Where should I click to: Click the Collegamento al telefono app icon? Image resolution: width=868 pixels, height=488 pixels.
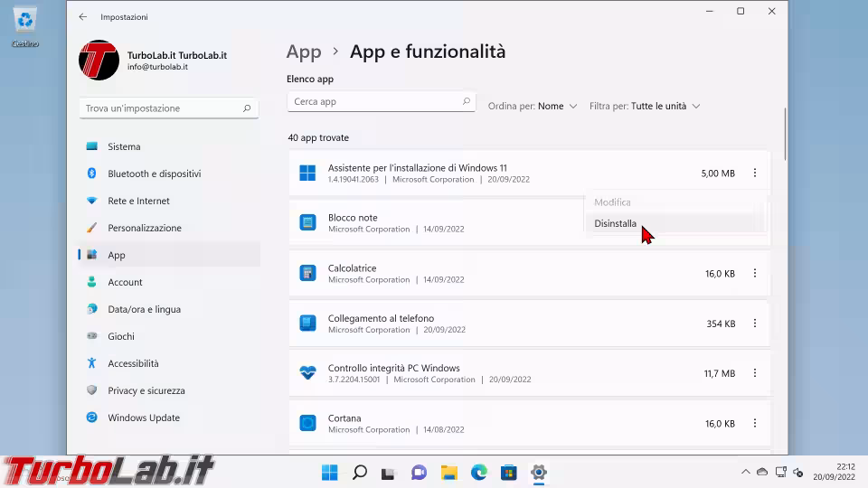pos(307,323)
